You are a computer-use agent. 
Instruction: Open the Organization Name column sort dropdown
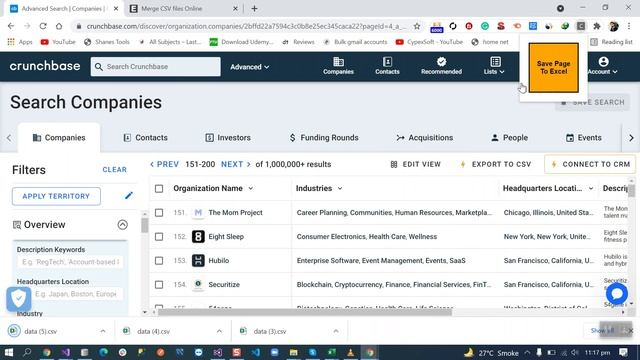tap(251, 189)
